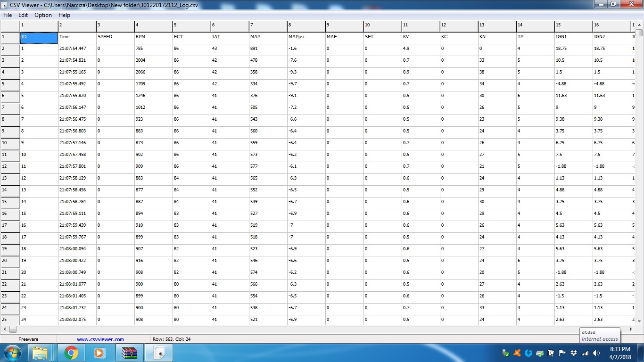
Task: Open File Explorer from the taskbar
Action: (40, 353)
